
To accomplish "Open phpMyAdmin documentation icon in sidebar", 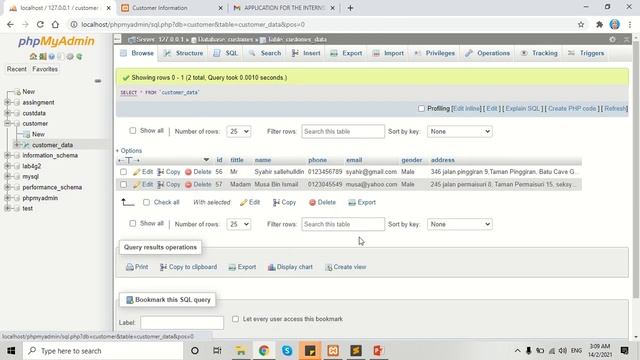I will pos(52,56).
